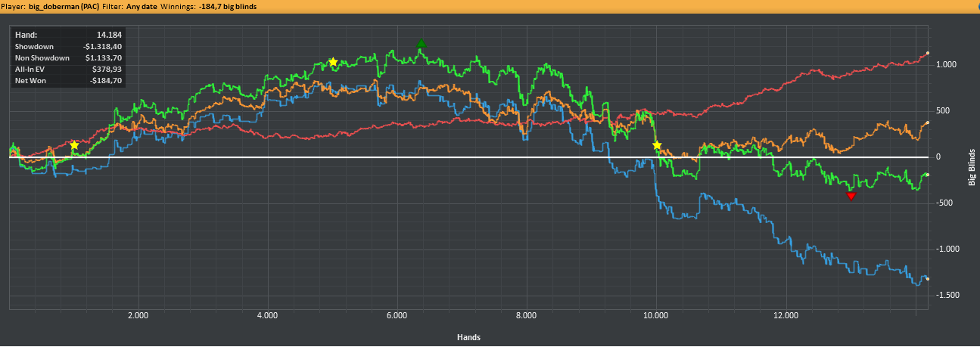Click the 'All-In EV' legend label
980x347 pixels.
30,69
